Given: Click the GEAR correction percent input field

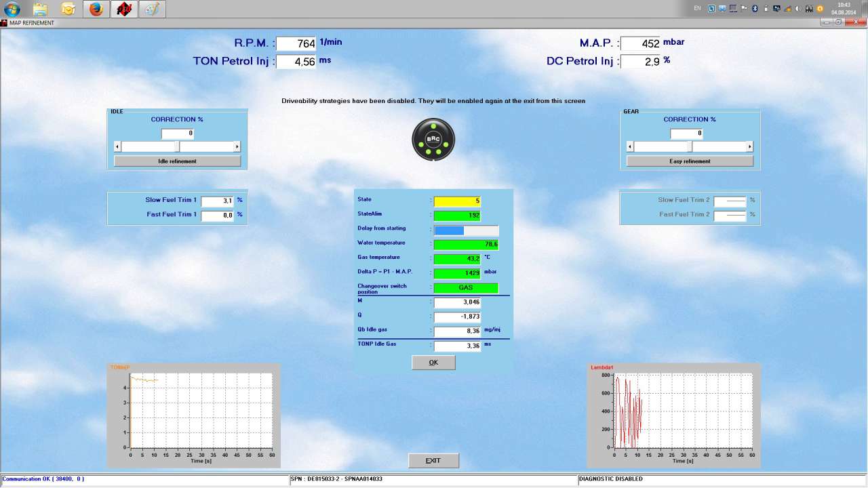Looking at the screenshot, I should coord(686,134).
